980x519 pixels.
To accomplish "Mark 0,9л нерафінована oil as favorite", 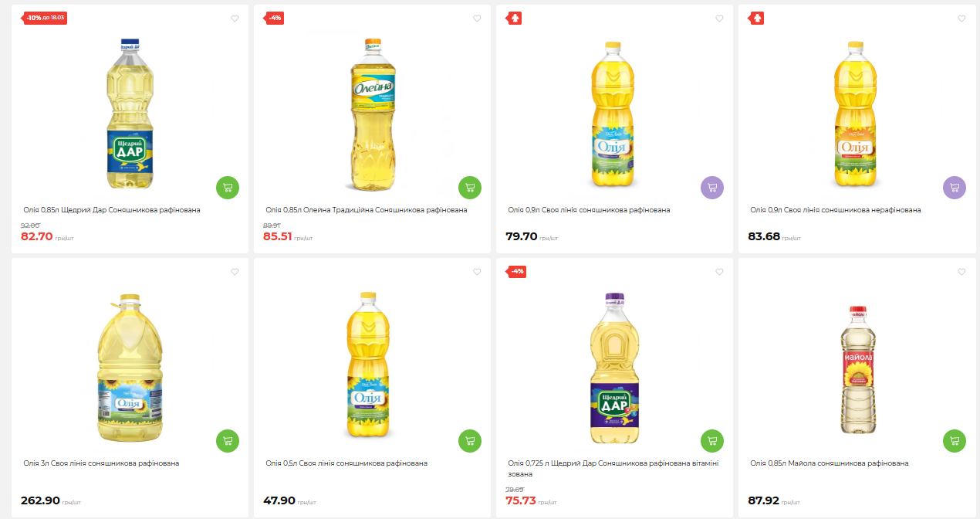I will (x=961, y=19).
